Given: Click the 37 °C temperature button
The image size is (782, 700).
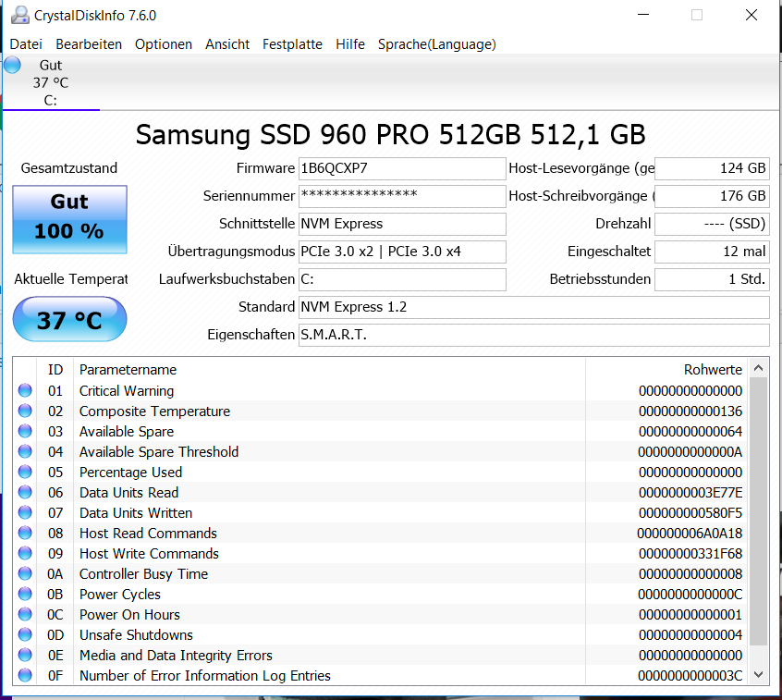Looking at the screenshot, I should (70, 319).
